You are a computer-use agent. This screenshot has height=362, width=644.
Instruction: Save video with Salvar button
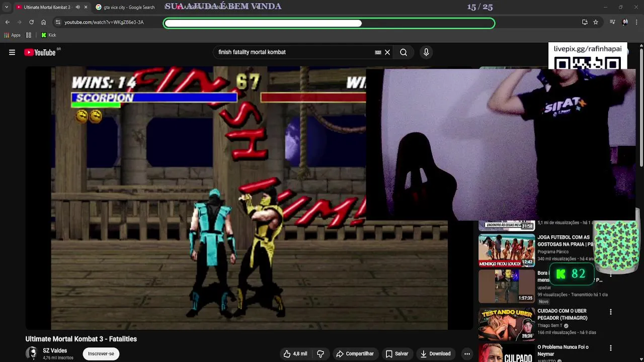pyautogui.click(x=396, y=353)
